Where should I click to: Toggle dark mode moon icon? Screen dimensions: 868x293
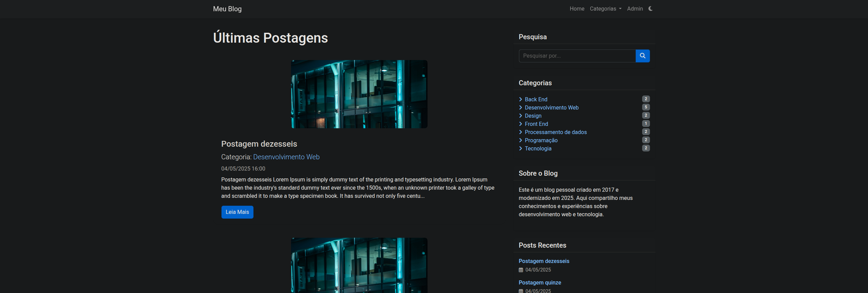click(650, 9)
